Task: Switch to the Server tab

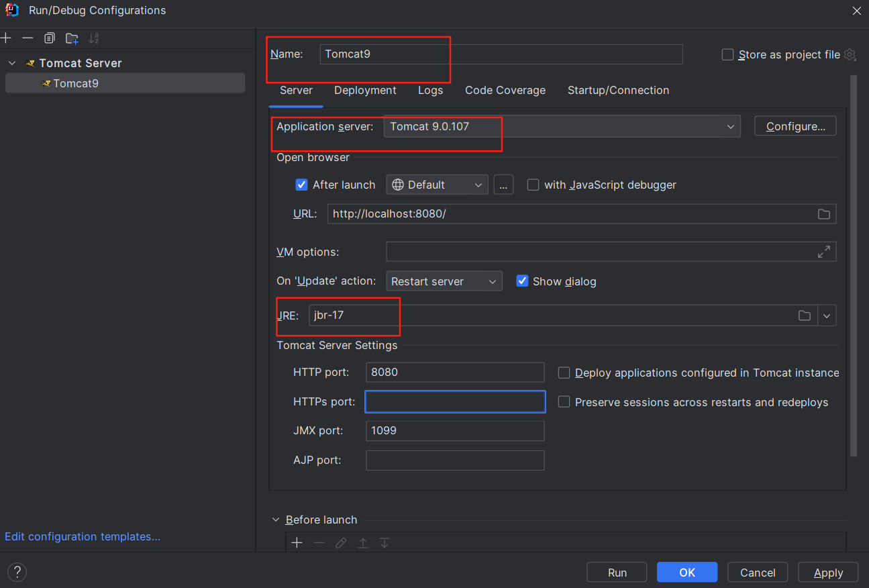Action: [296, 90]
